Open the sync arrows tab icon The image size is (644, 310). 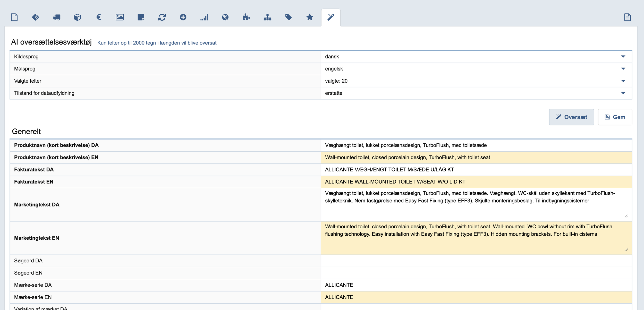point(162,17)
